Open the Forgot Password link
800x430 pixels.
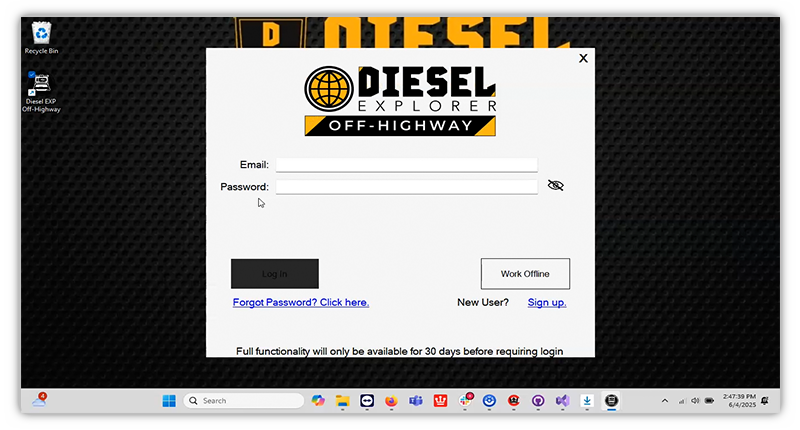point(300,302)
